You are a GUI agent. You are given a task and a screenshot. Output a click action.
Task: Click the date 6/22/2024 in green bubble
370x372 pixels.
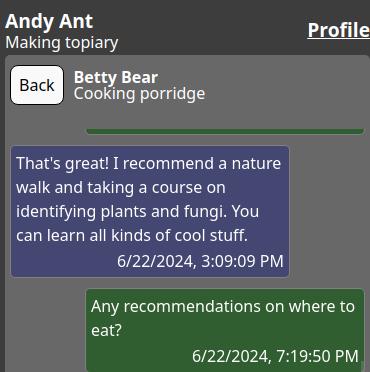tap(231, 356)
